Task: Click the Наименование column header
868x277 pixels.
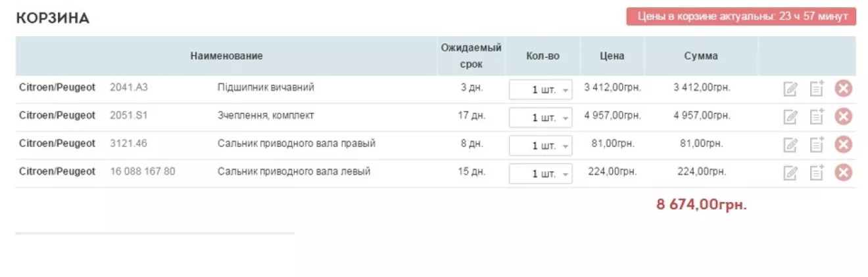Action: [226, 56]
